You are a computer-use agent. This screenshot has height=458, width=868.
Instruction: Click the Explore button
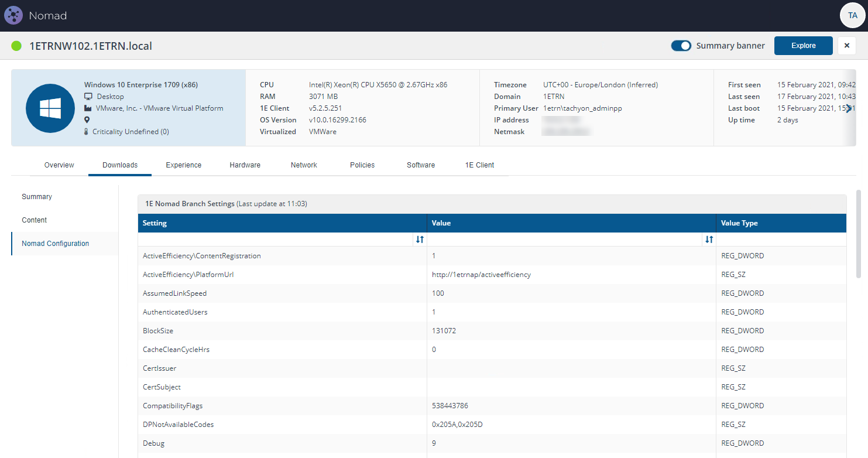[804, 46]
